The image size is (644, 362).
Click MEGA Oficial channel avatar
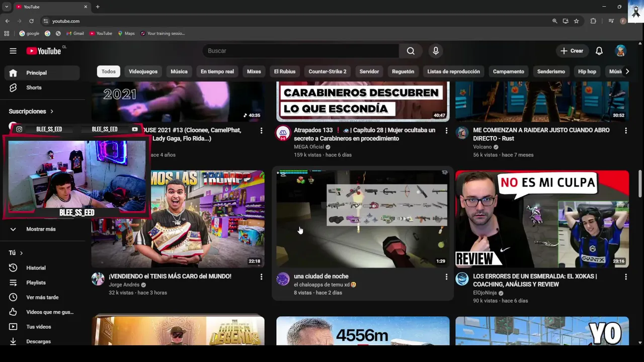pyautogui.click(x=283, y=133)
